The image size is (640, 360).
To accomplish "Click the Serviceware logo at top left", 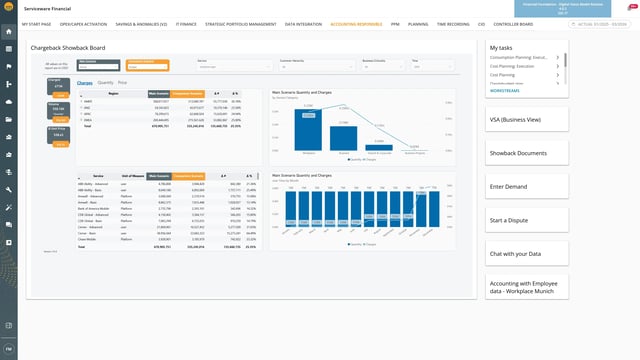I will coord(9,7).
